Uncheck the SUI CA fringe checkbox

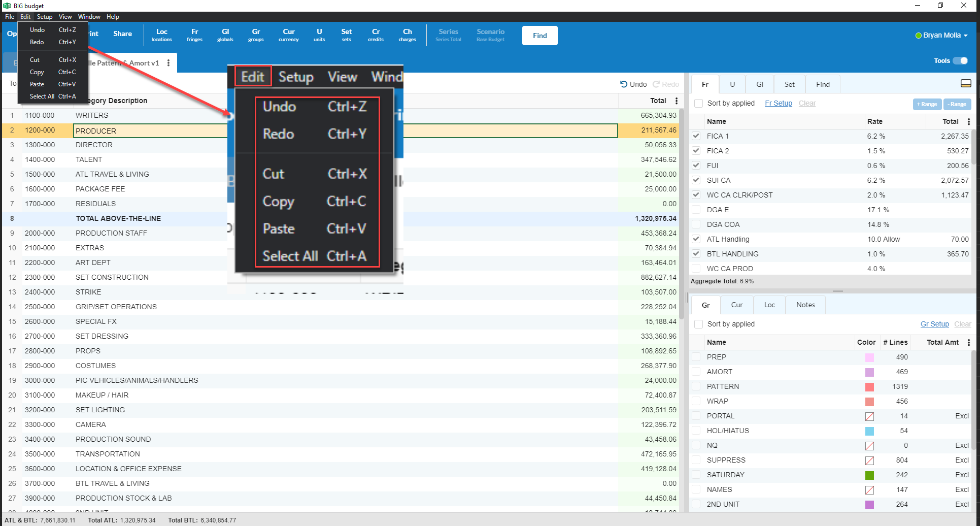point(696,180)
